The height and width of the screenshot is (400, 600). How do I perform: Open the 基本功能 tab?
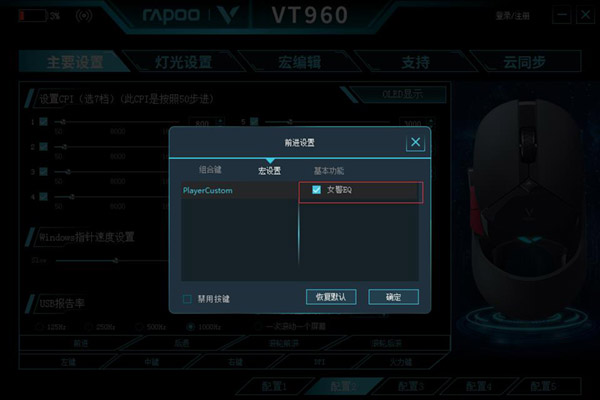point(329,171)
